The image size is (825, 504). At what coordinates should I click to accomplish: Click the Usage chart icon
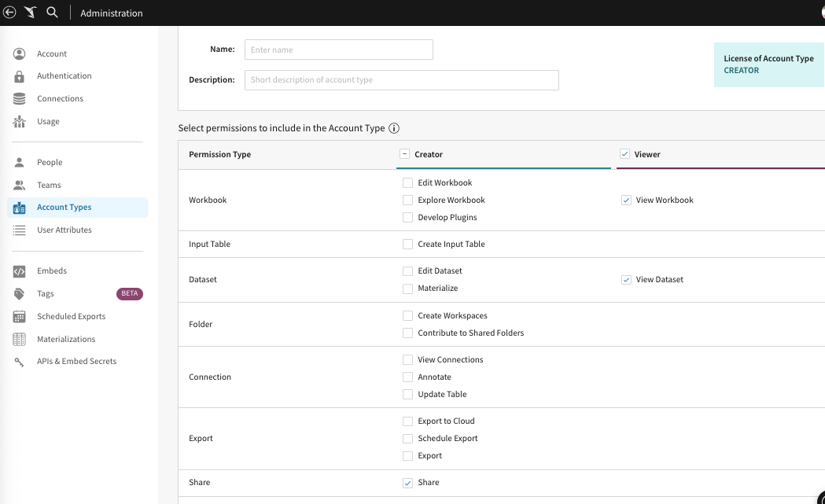pos(19,122)
